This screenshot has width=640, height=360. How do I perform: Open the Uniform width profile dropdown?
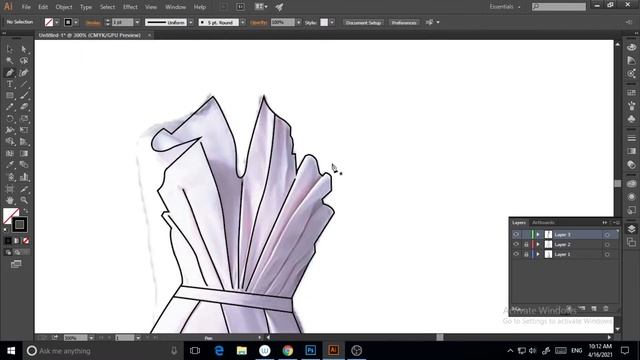191,22
